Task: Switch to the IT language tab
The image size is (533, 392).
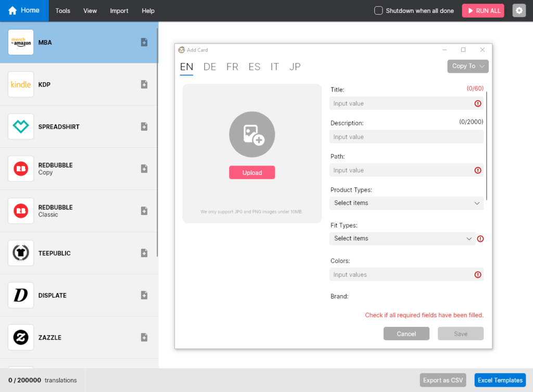Action: (275, 67)
